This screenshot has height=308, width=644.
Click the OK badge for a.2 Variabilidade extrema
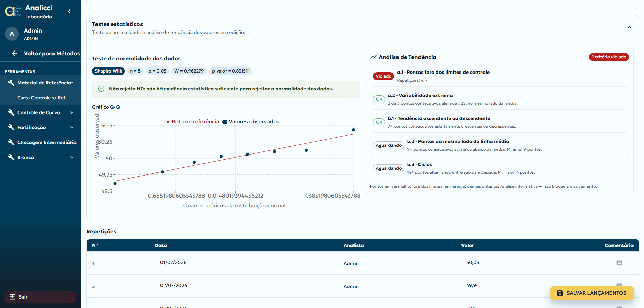tap(379, 99)
